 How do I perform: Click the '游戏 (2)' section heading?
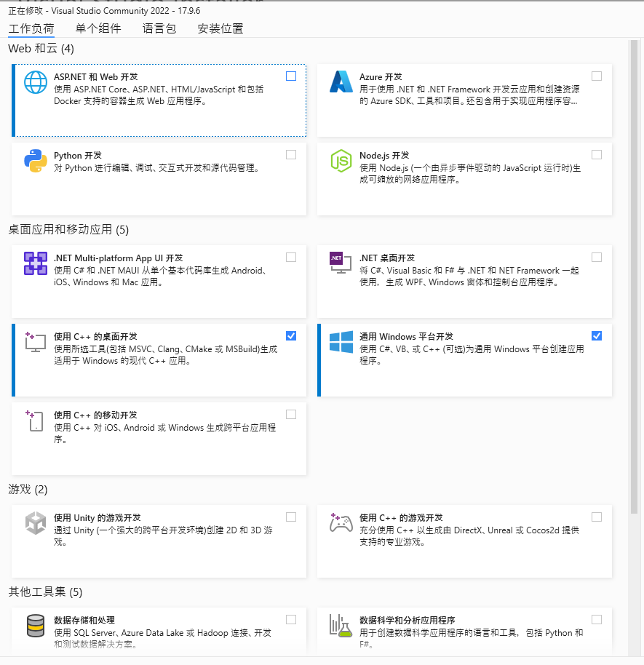[28, 490]
